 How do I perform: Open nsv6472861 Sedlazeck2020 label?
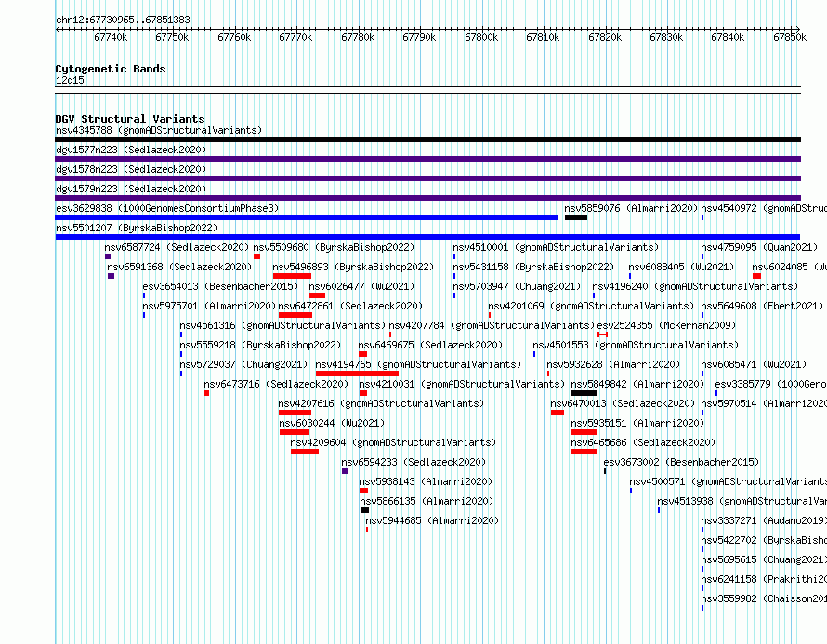(x=350, y=306)
